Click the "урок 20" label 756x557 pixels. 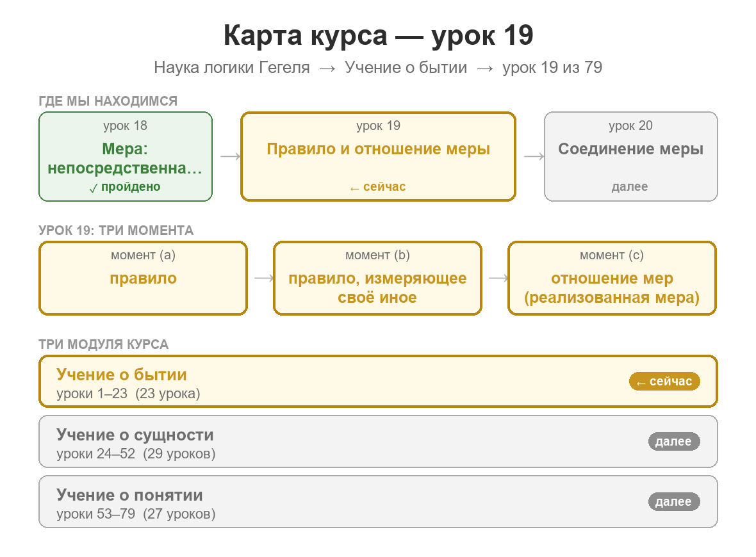(x=630, y=125)
